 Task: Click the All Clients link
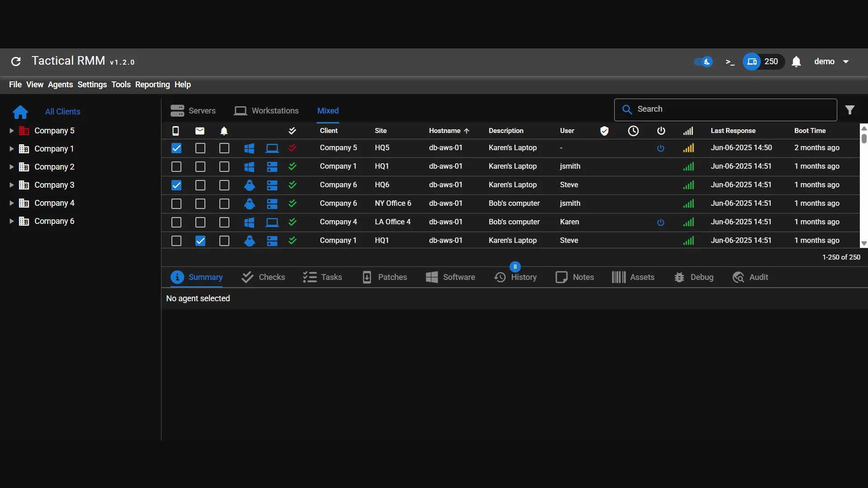pyautogui.click(x=62, y=112)
